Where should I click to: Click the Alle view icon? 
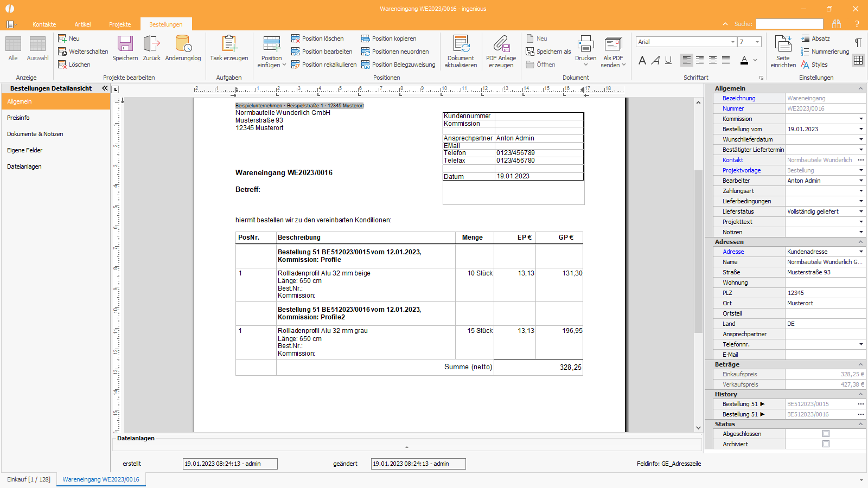click(13, 44)
